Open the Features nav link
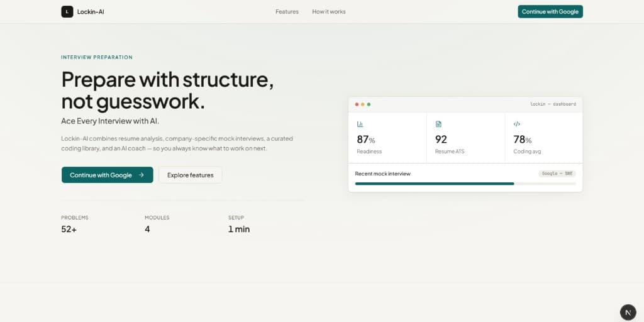This screenshot has height=322, width=644. 287,11
